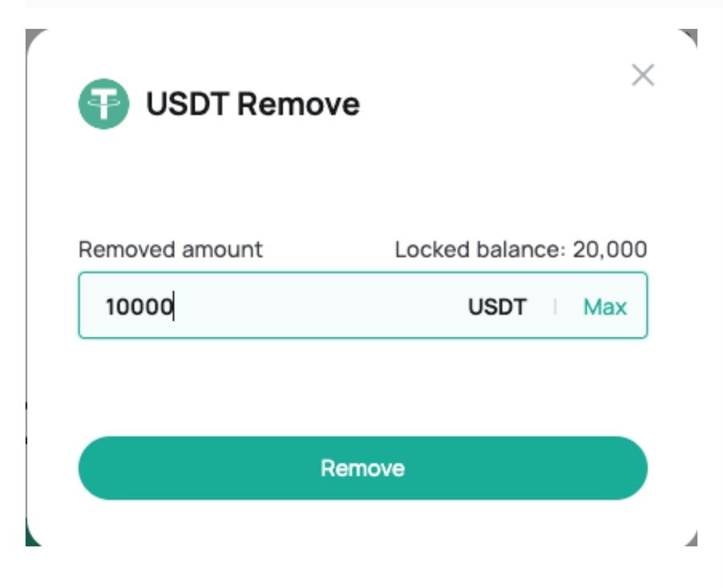
Task: Click the green Remove button
Action: pos(363,468)
